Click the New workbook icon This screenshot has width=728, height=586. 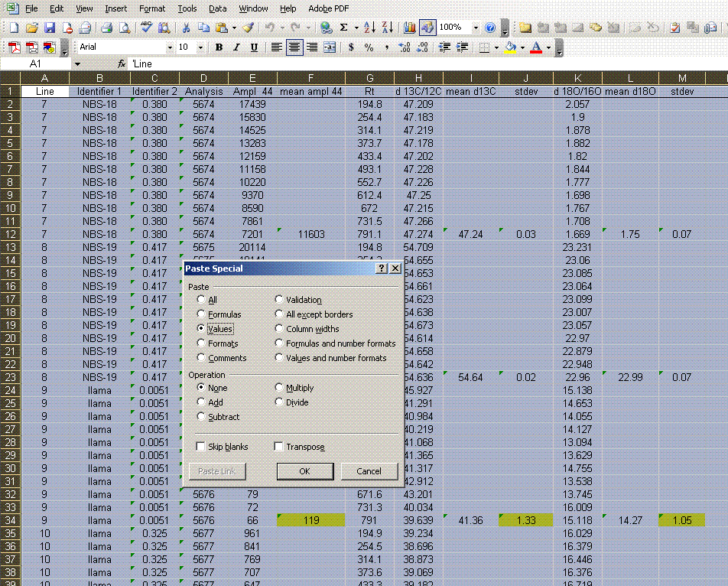(14, 28)
